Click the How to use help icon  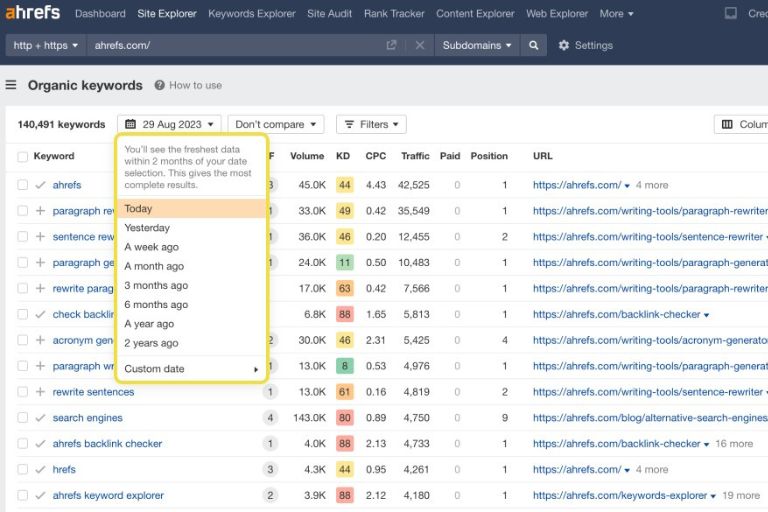click(x=159, y=85)
